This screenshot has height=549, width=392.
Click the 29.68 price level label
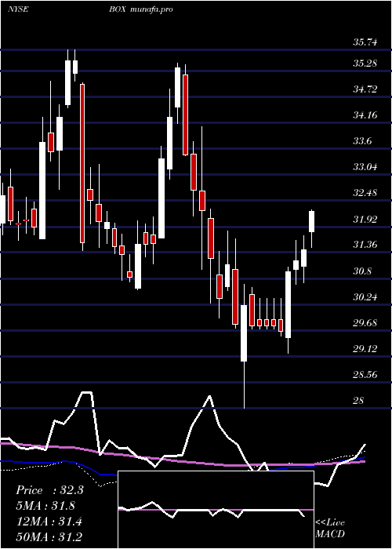pos(365,322)
